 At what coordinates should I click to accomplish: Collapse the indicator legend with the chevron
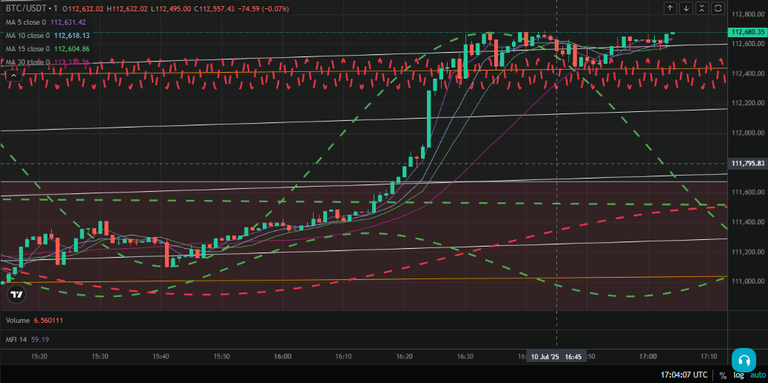[13, 75]
